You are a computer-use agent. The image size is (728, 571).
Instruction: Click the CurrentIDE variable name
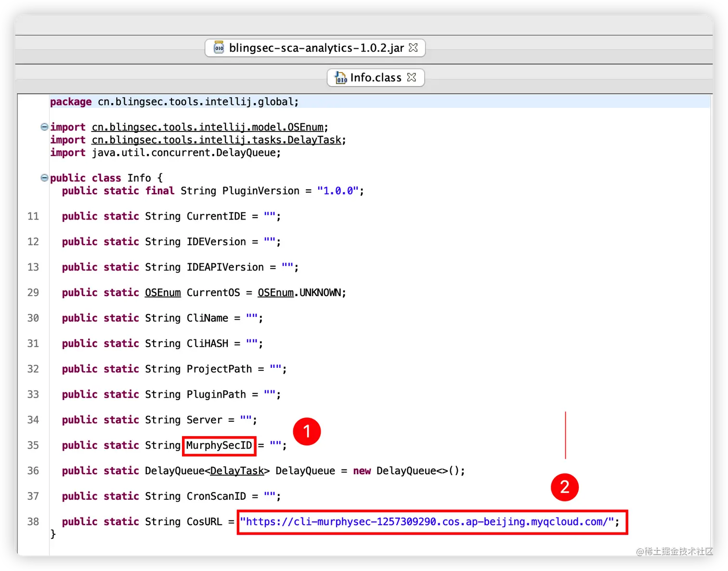(x=216, y=216)
